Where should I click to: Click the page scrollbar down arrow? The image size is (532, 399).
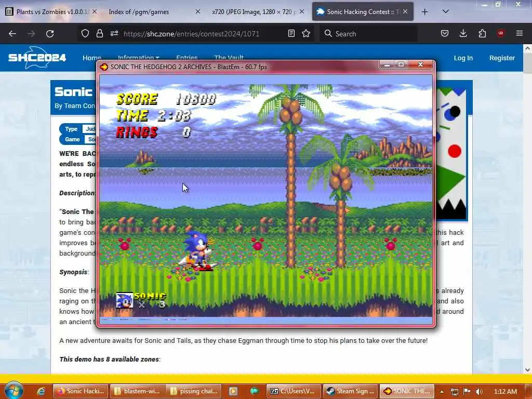(527, 370)
